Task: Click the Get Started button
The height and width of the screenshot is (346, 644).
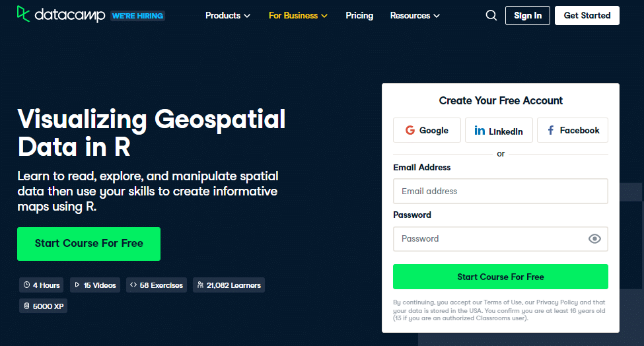Action: (x=587, y=16)
